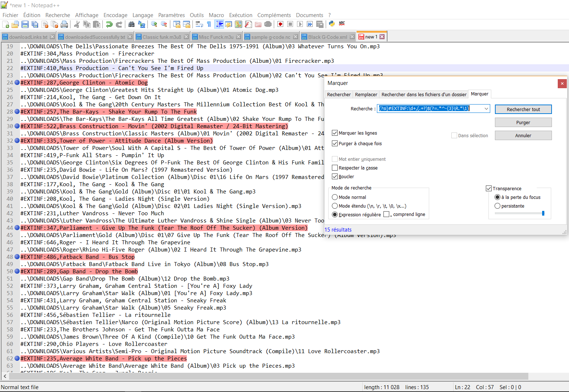Switch to the Rechercher tab
The height and width of the screenshot is (392, 569).
339,95
